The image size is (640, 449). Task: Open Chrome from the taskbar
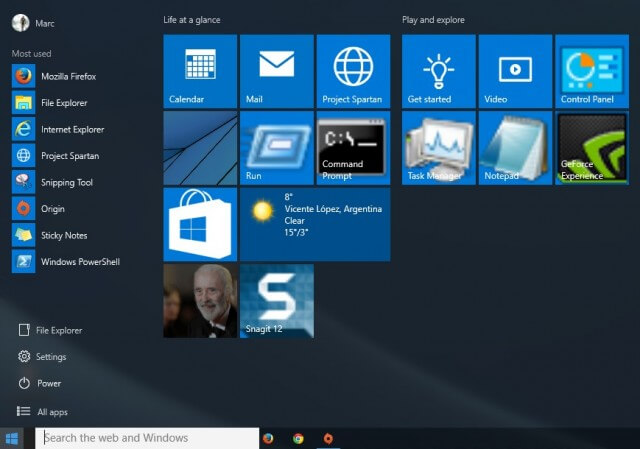pyautogui.click(x=298, y=439)
